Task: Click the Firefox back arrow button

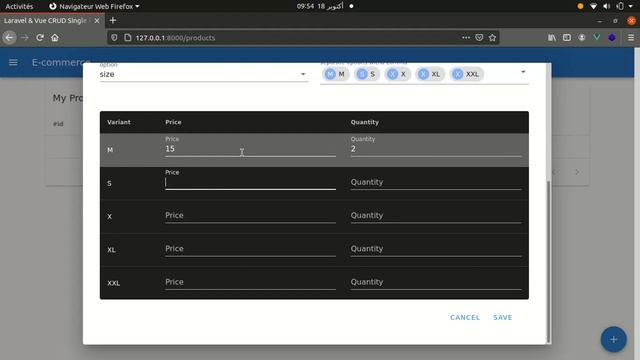Action: click(9, 38)
